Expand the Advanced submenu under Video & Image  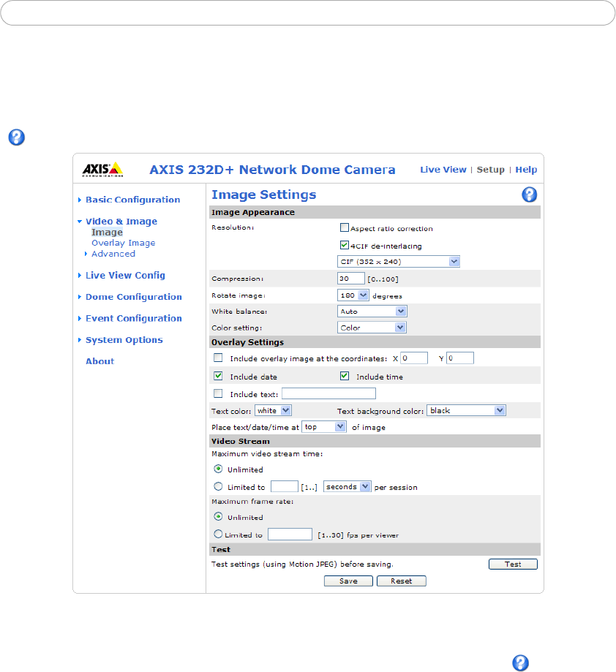113,254
